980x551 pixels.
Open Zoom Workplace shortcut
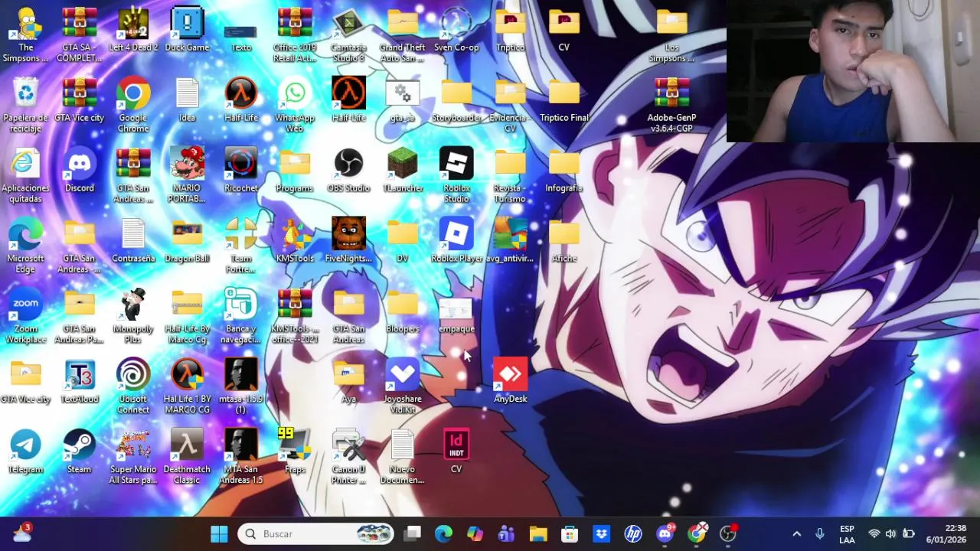tap(26, 317)
